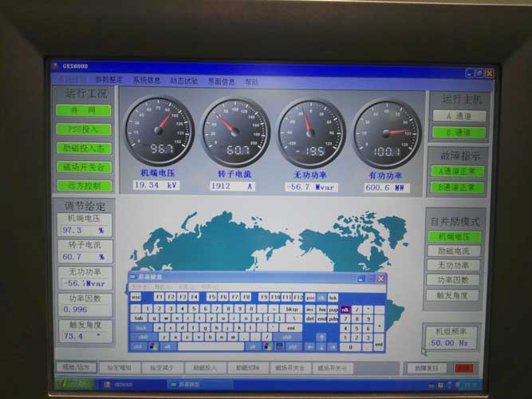
Task: Select 无功功率 regulation mode
Action: (454, 266)
